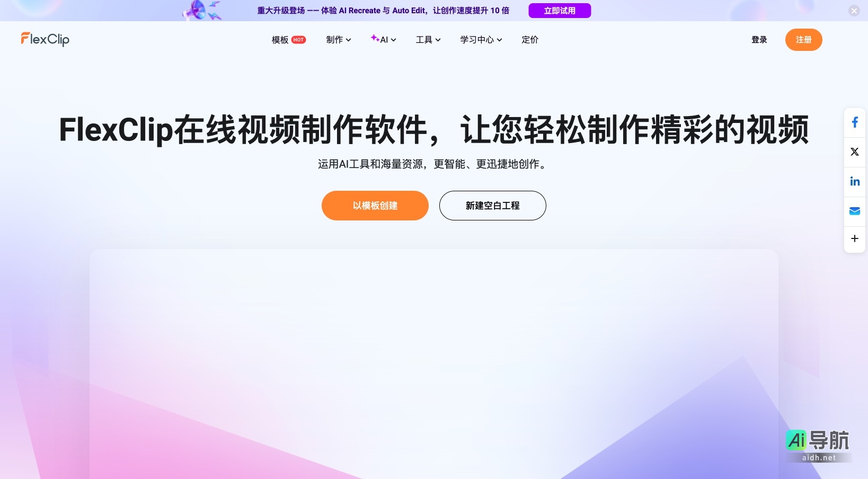Viewport: 868px width, 479px height.
Task: Expand the 工具 dropdown menu
Action: 428,40
